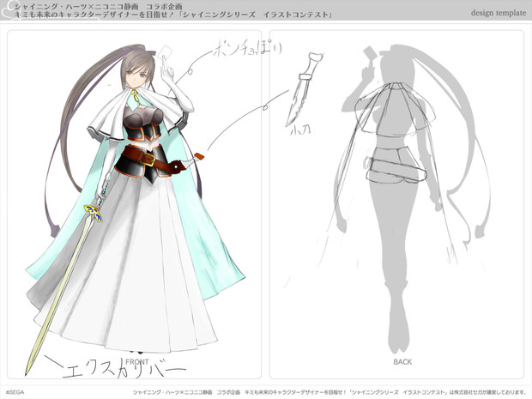532x399 pixels.
Task: Click the FRONT label under the character
Action: (x=137, y=362)
